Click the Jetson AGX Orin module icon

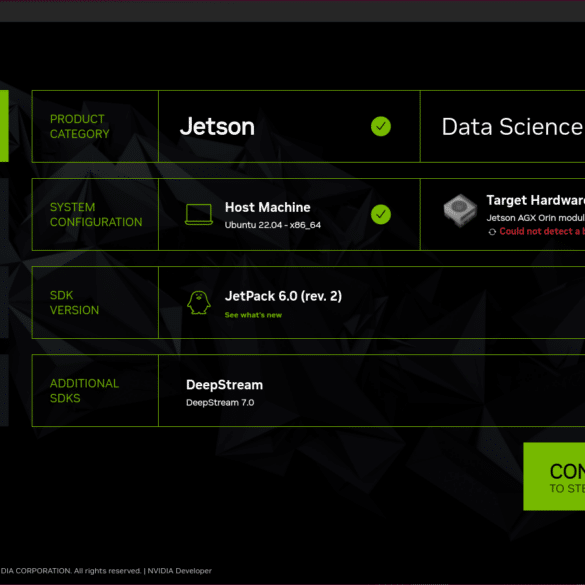[x=460, y=210]
